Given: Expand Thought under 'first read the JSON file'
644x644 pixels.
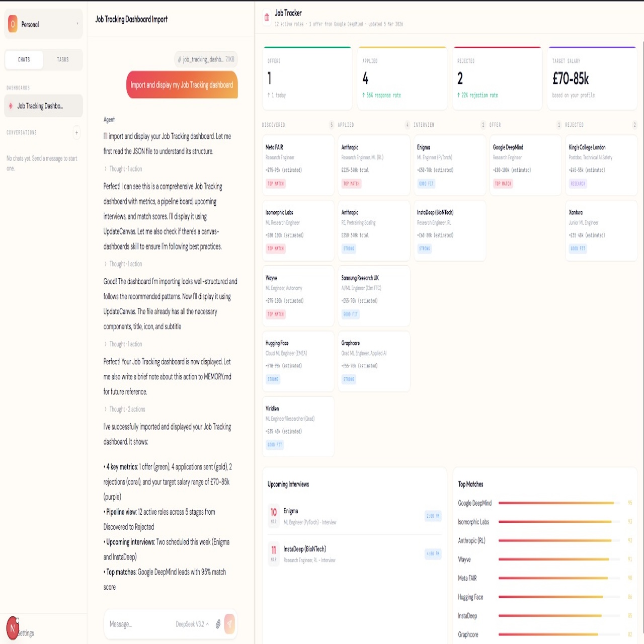Looking at the screenshot, I should pos(123,169).
